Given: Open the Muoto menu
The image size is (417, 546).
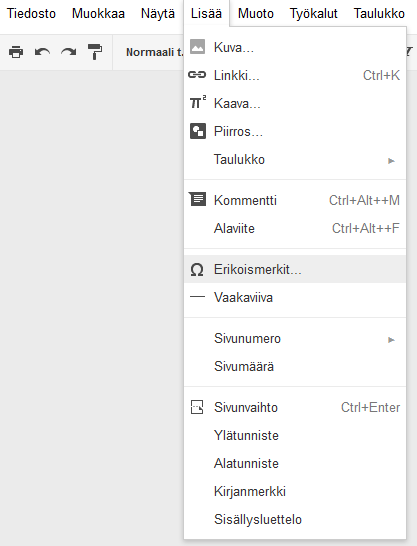Looking at the screenshot, I should pos(256,14).
